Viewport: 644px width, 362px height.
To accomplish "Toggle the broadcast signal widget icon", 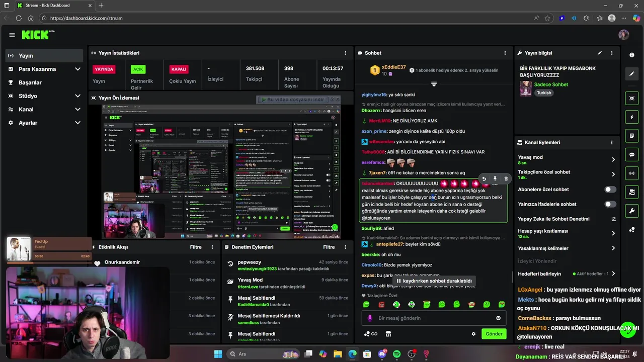I will [632, 173].
